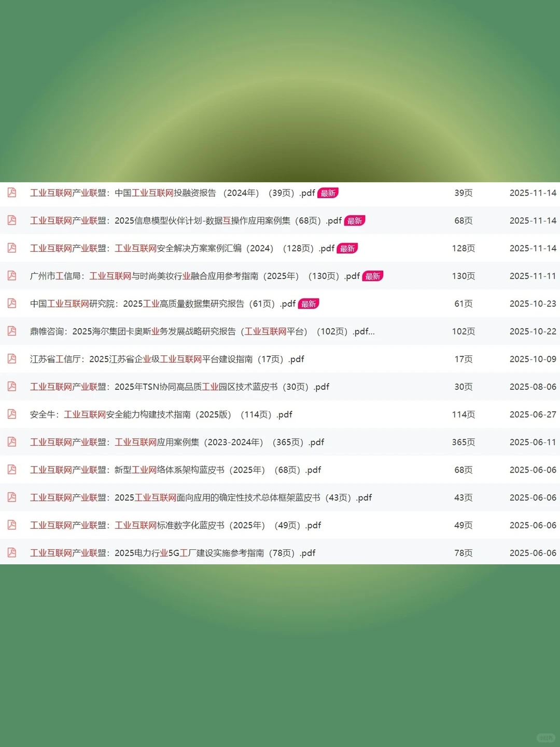Click PDF icon for 江苏省工信厅 row
Screen dimensions: 560x747
[12, 358]
